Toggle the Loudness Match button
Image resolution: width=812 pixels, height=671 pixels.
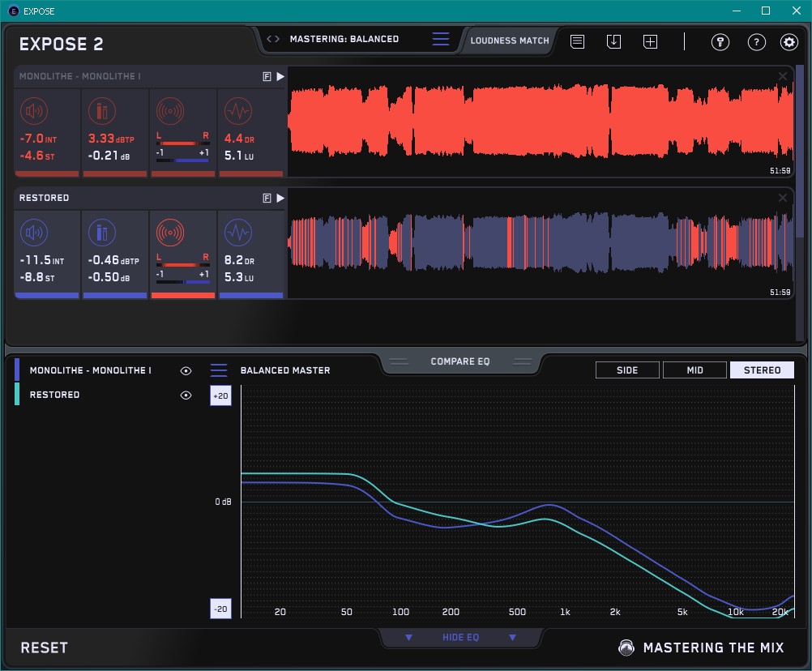pyautogui.click(x=510, y=40)
